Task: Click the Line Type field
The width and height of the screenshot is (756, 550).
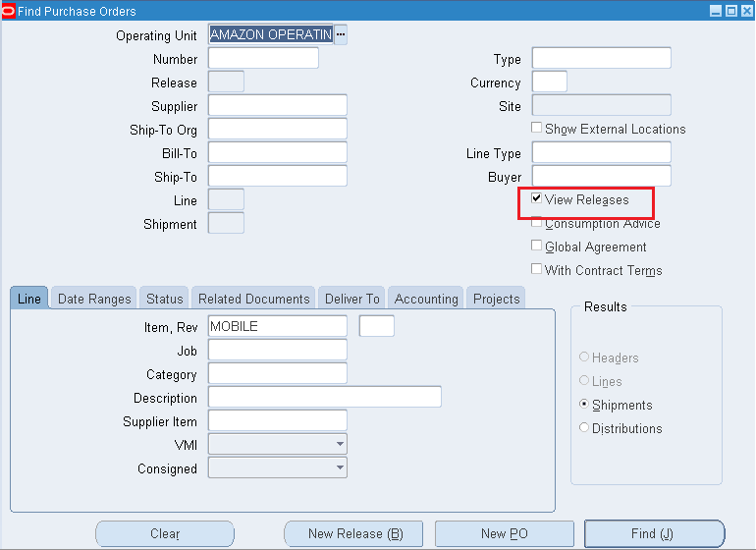Action: pyautogui.click(x=601, y=152)
